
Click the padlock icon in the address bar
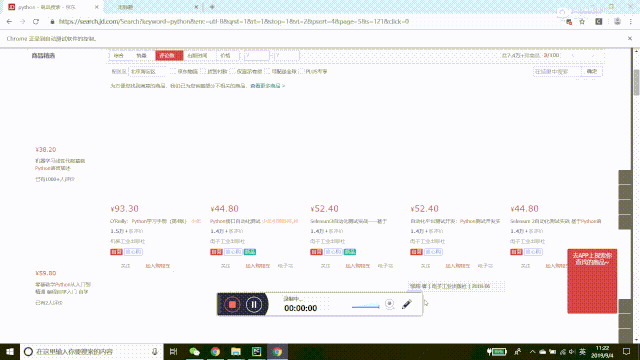point(52,22)
